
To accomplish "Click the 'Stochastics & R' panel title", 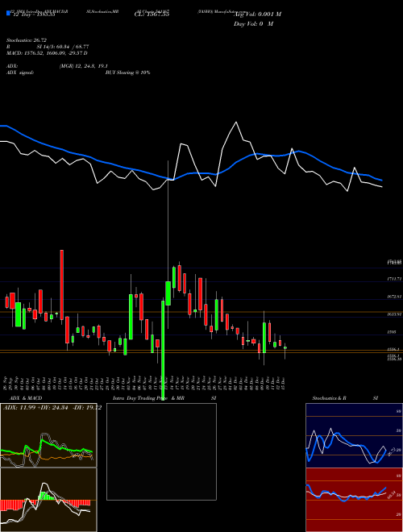I will click(x=329, y=398).
